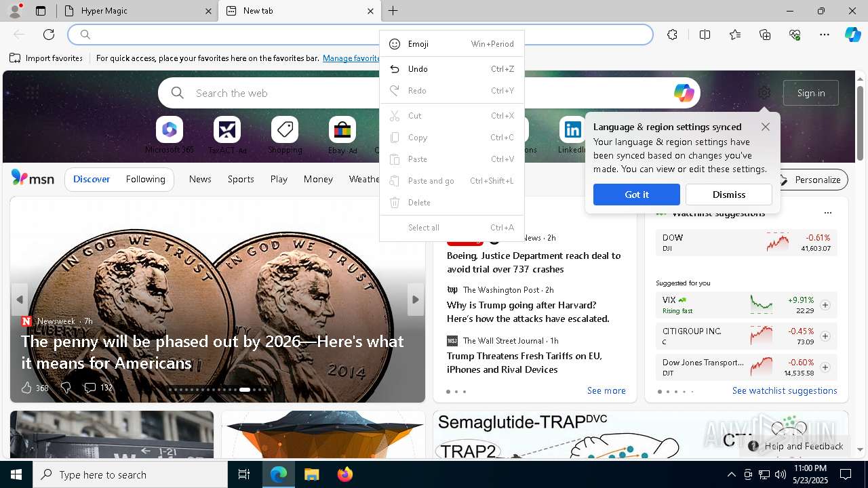
Task: Open Trump going after Harvard article
Action: [528, 312]
